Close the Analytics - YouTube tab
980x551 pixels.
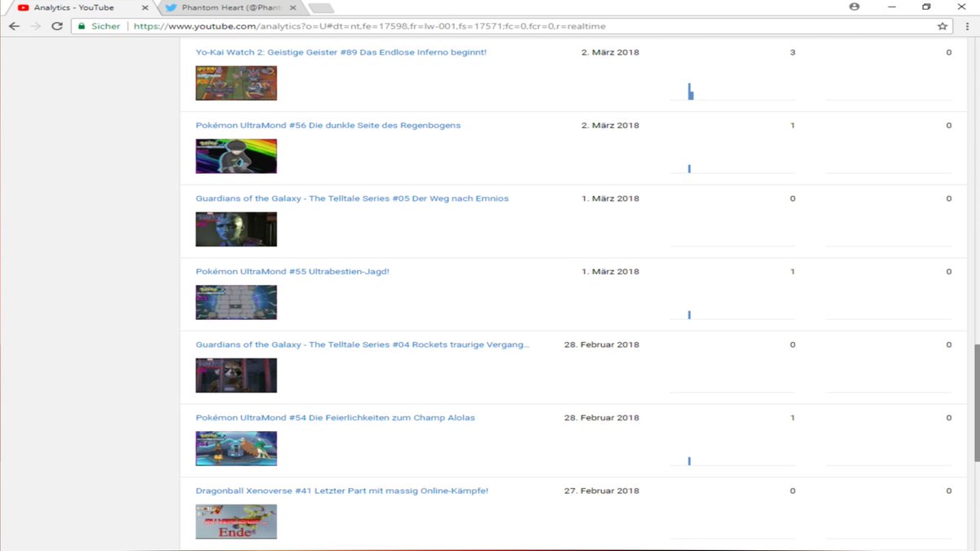pyautogui.click(x=145, y=7)
